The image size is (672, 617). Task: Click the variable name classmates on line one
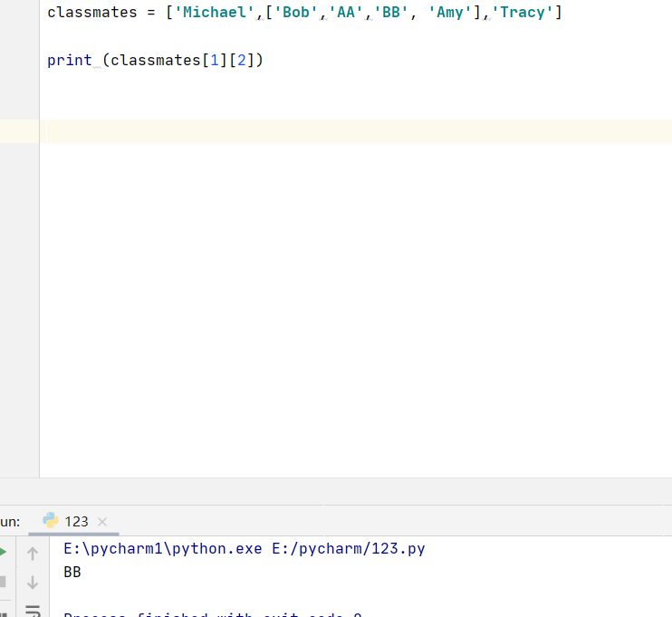[x=92, y=13]
